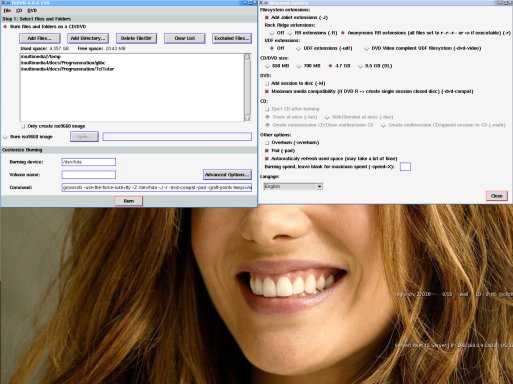The height and width of the screenshot is (384, 513).
Task: Enable Only create iso9660 image checkbox
Action: coord(23,126)
